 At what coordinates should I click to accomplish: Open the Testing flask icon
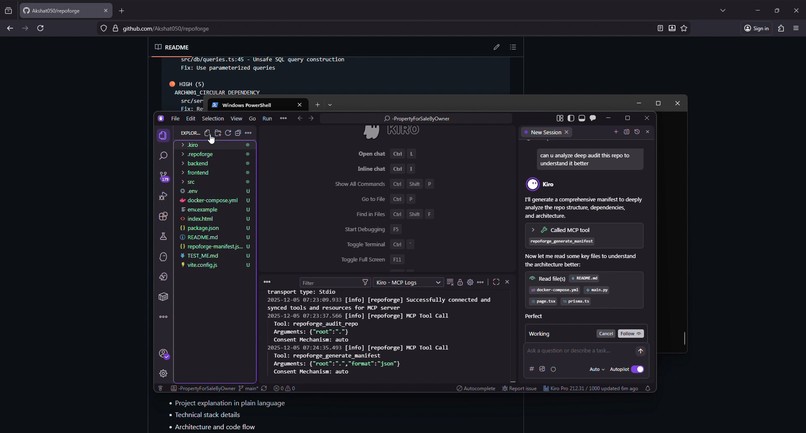pos(163,236)
